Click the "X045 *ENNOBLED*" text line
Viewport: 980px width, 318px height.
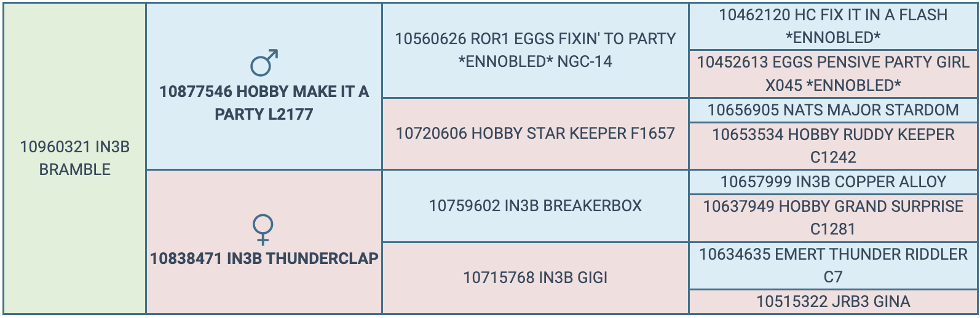[833, 85]
